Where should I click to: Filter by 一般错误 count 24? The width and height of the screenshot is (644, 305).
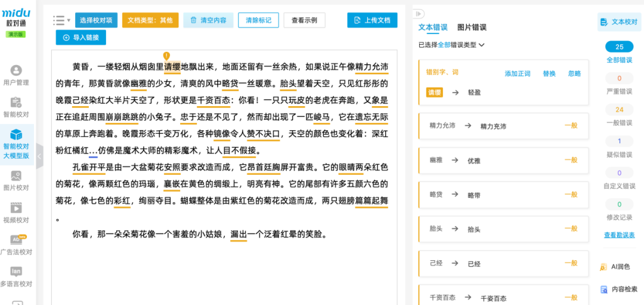pos(620,116)
